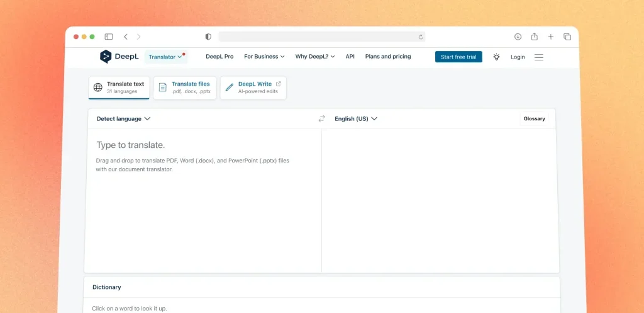This screenshot has width=644, height=313.
Task: Click the Safari share icon
Action: tap(535, 37)
